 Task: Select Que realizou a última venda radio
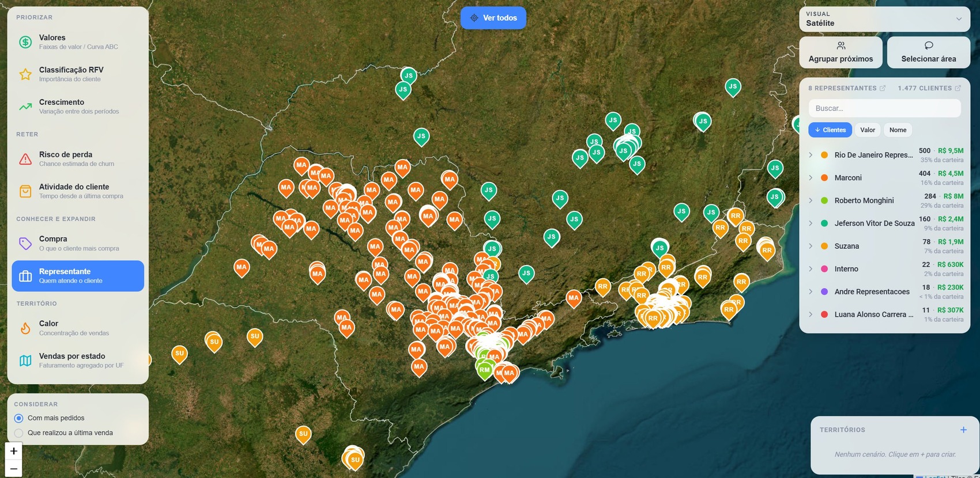point(18,433)
